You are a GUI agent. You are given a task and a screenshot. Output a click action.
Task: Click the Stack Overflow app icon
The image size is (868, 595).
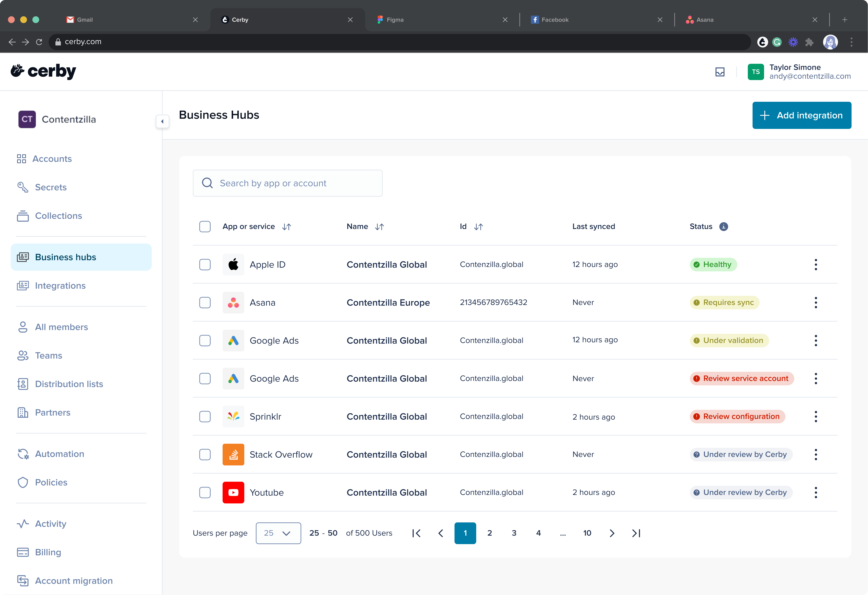233,454
